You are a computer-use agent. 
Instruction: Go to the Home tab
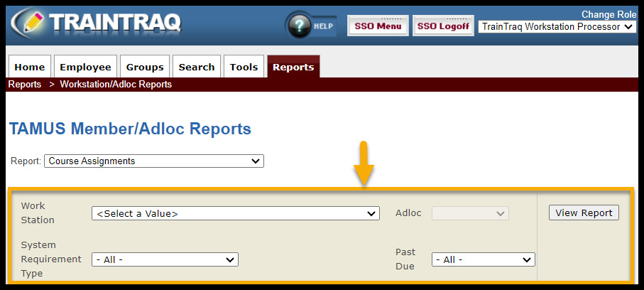tap(29, 67)
